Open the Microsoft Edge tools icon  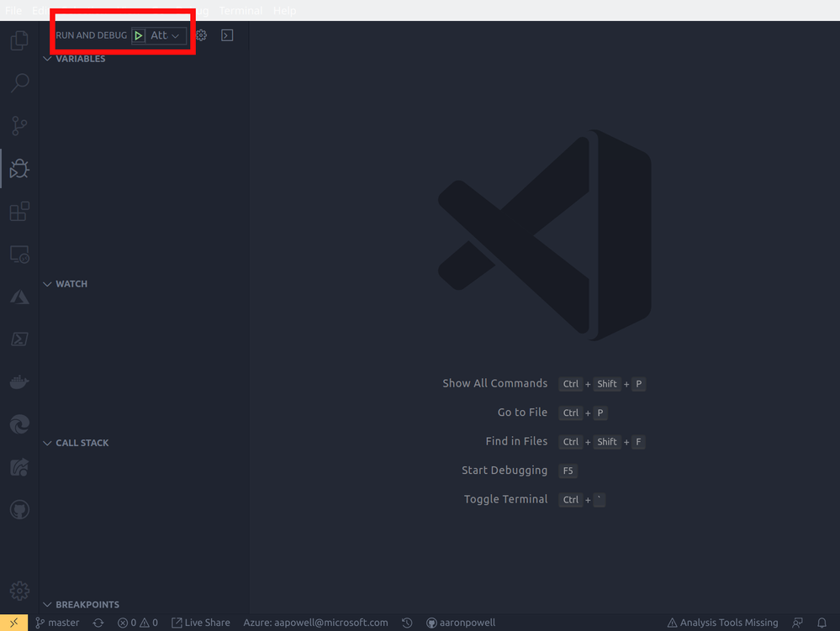(x=19, y=424)
